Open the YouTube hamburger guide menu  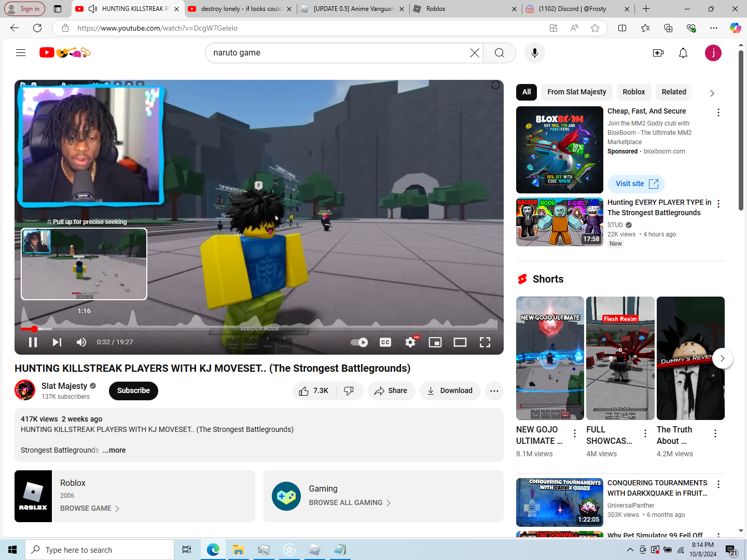[21, 52]
